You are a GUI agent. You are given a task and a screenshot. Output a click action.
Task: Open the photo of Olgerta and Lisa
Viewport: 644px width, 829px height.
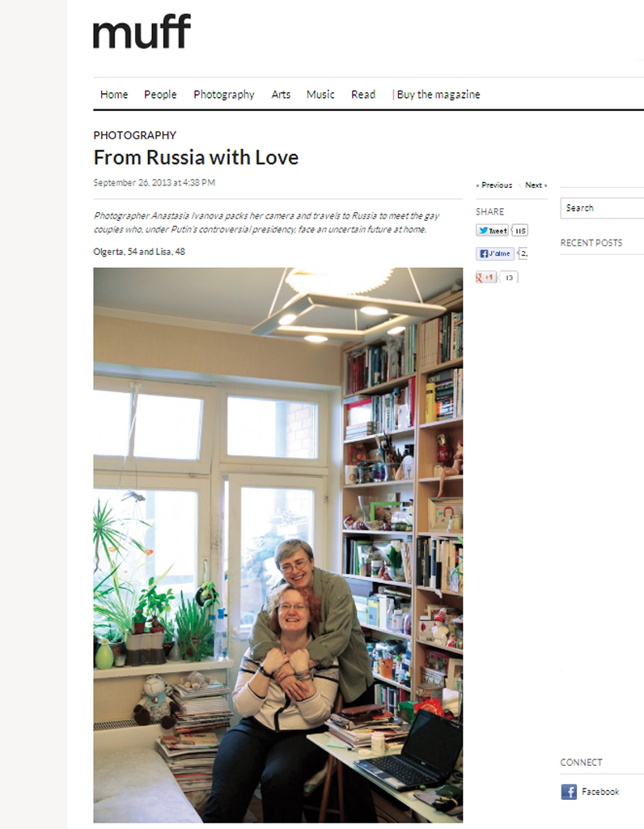pos(278,545)
